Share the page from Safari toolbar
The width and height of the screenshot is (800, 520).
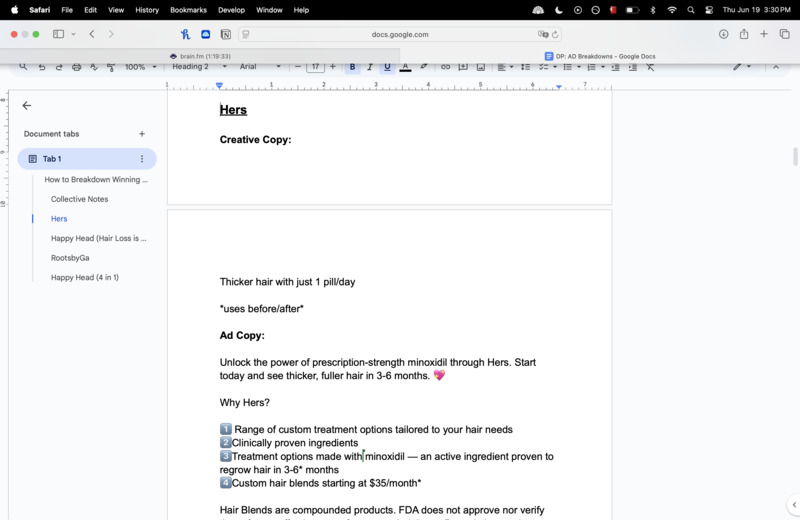click(x=744, y=34)
